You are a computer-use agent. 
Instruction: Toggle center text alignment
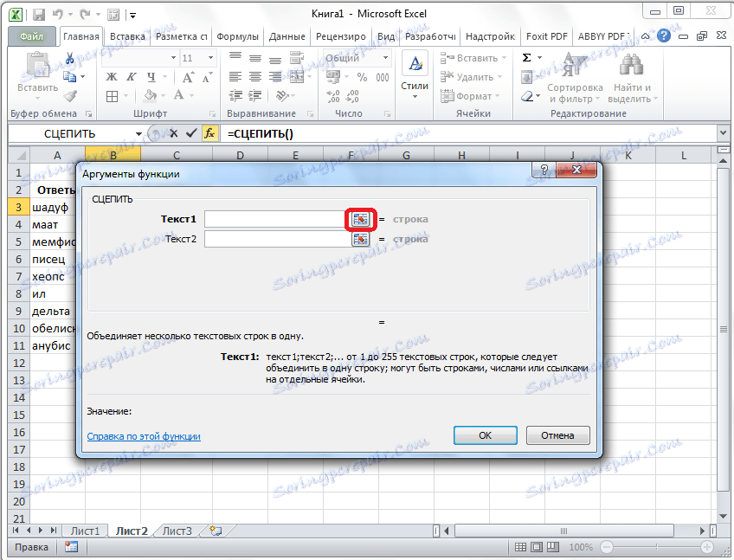click(x=255, y=77)
